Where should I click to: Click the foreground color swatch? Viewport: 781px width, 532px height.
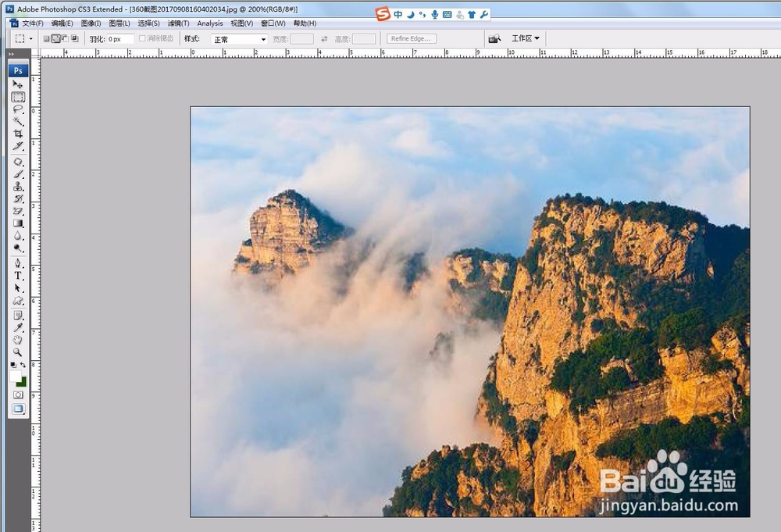[x=16, y=375]
